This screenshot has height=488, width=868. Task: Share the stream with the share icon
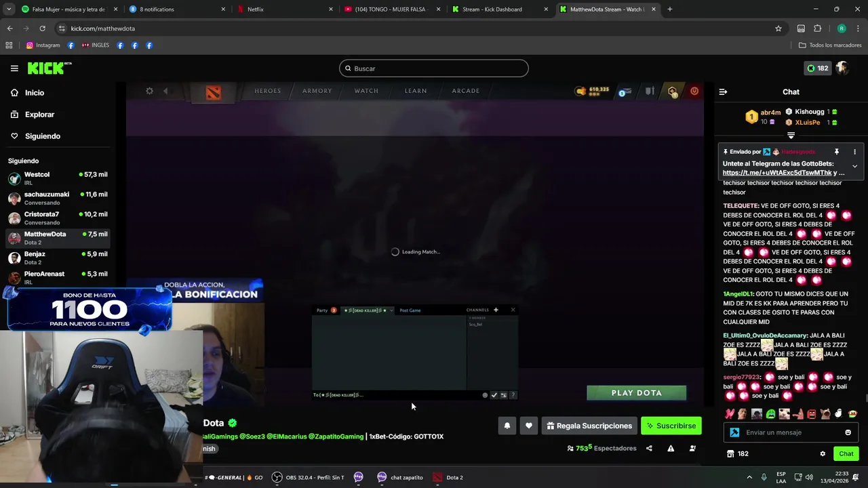pyautogui.click(x=649, y=448)
